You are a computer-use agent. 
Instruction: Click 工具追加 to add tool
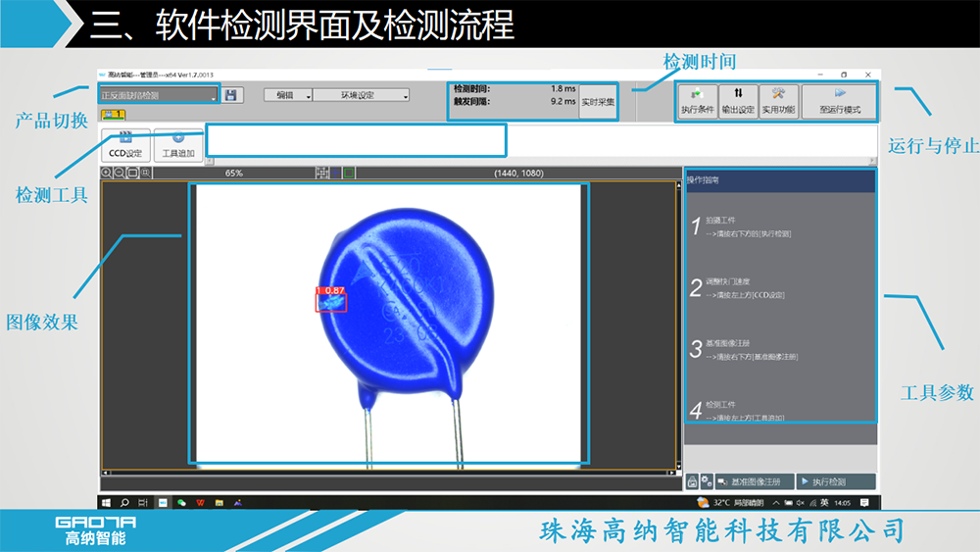point(178,145)
